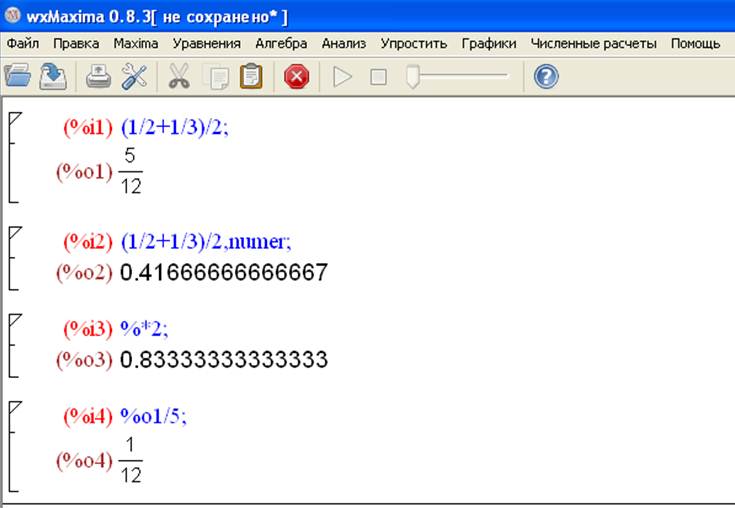
Task: Open the Графики menu
Action: (489, 44)
